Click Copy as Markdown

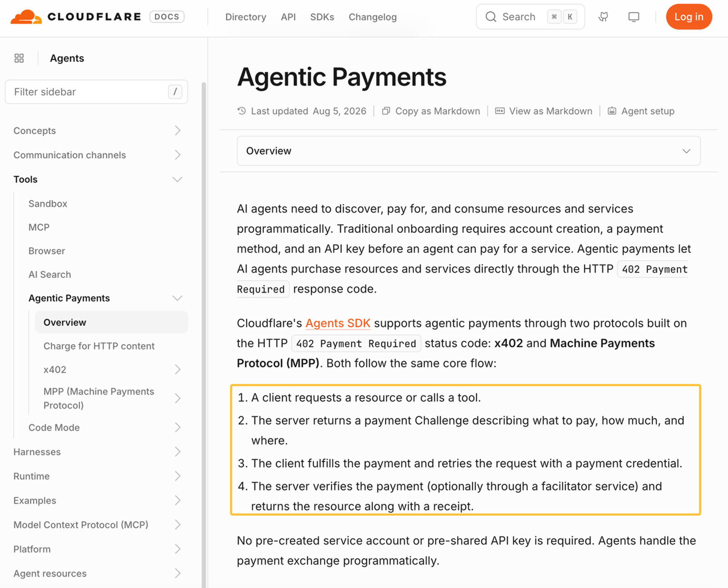(430, 111)
